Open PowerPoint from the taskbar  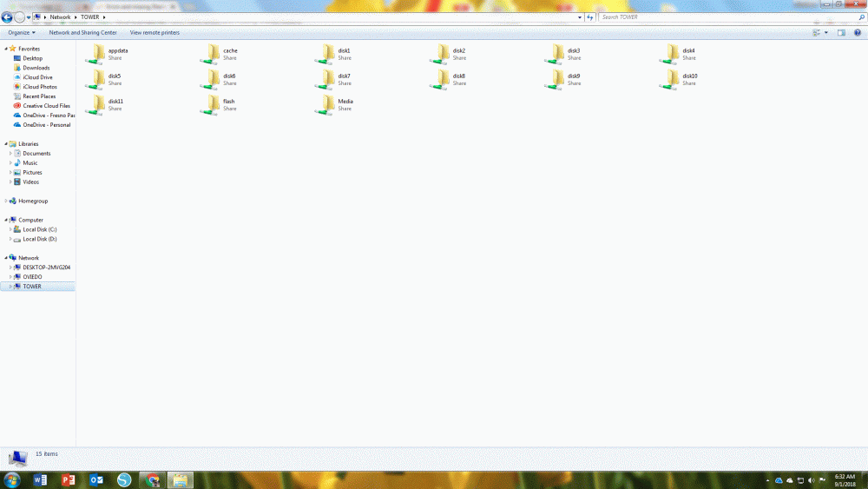[68, 479]
